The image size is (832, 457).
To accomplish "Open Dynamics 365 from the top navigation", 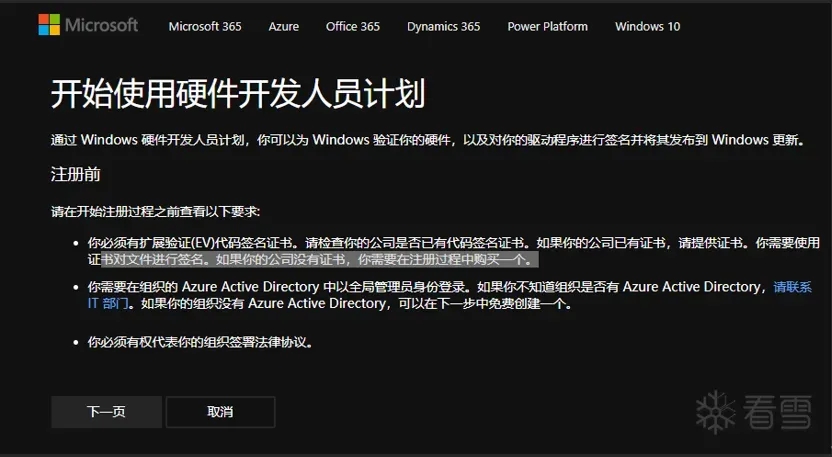I will click(443, 27).
